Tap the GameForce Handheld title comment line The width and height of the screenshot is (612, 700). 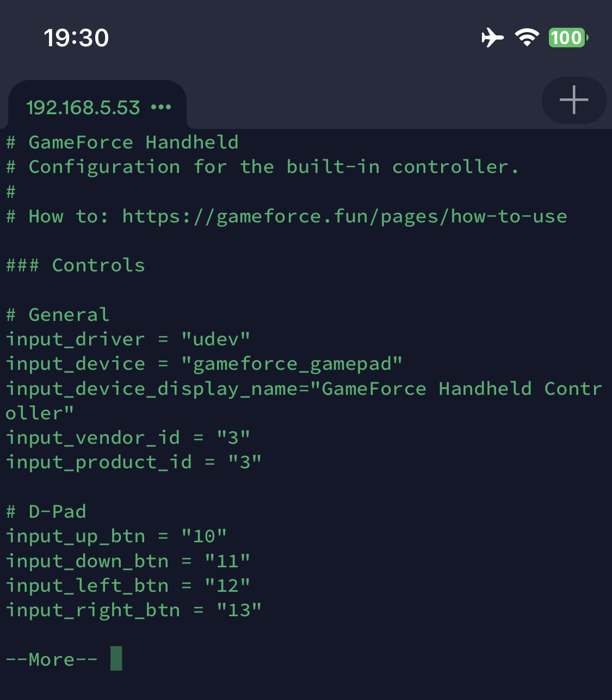(x=122, y=141)
